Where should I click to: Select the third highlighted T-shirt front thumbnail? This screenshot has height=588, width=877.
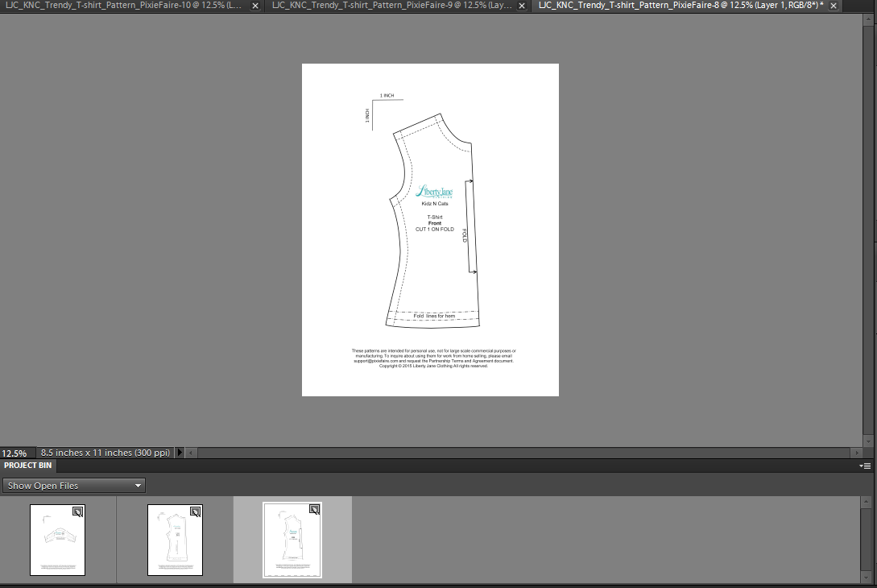292,540
